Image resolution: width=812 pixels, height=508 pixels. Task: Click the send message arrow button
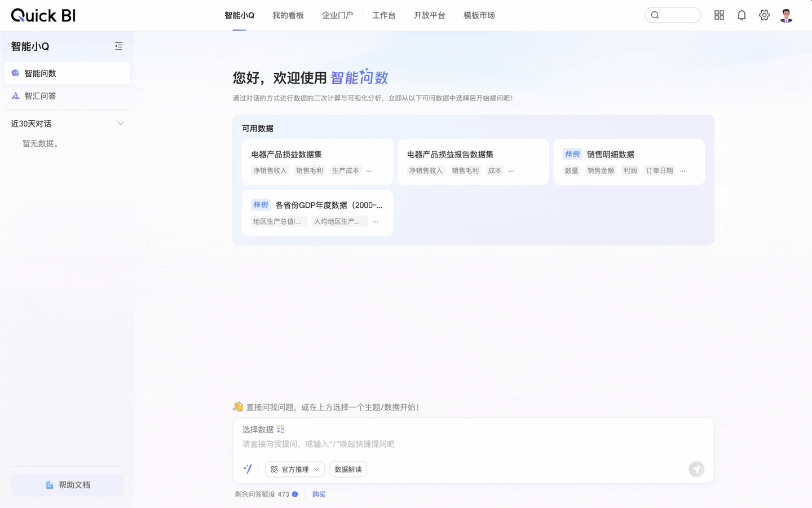pyautogui.click(x=696, y=470)
